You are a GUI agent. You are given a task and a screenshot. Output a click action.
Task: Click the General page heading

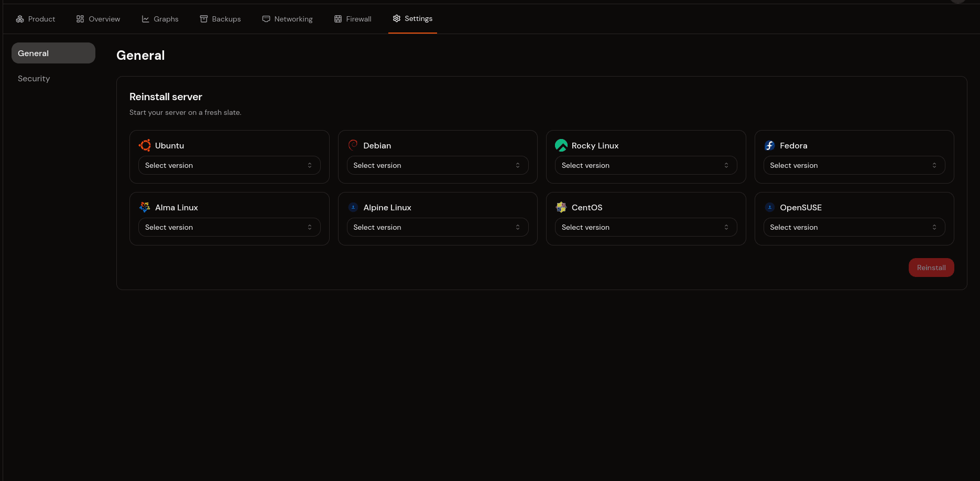click(x=140, y=55)
